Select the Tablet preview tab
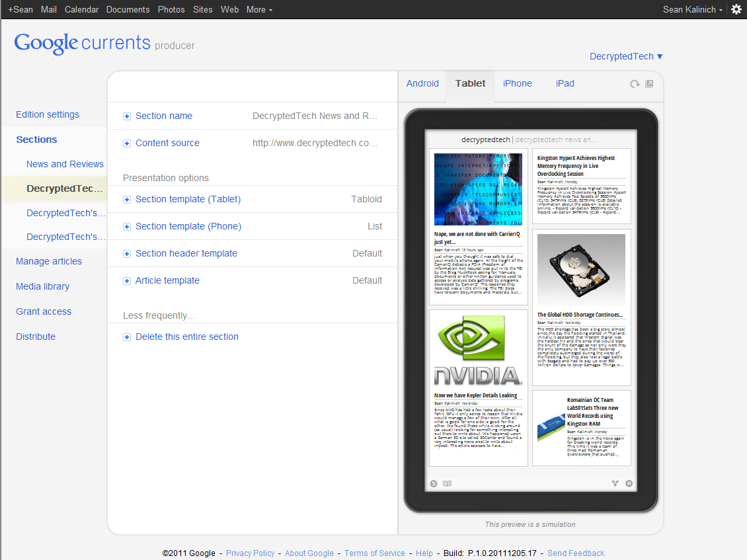This screenshot has width=747, height=560. (x=470, y=83)
